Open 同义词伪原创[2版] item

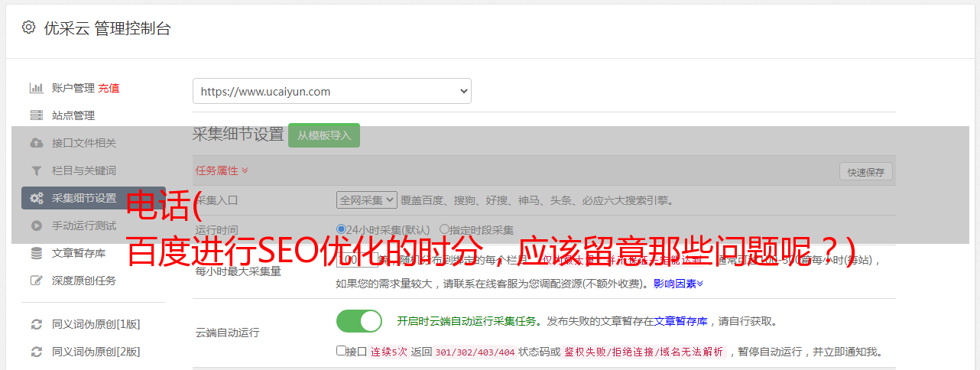pos(96,352)
